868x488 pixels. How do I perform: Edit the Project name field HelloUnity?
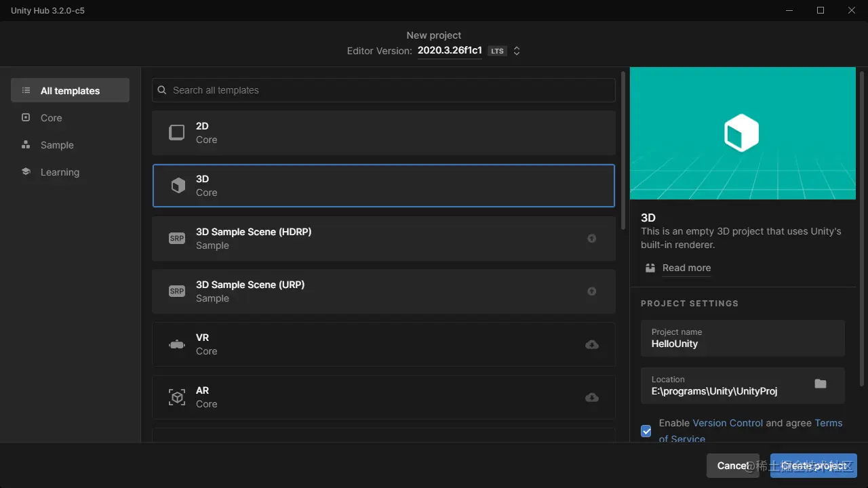(743, 338)
